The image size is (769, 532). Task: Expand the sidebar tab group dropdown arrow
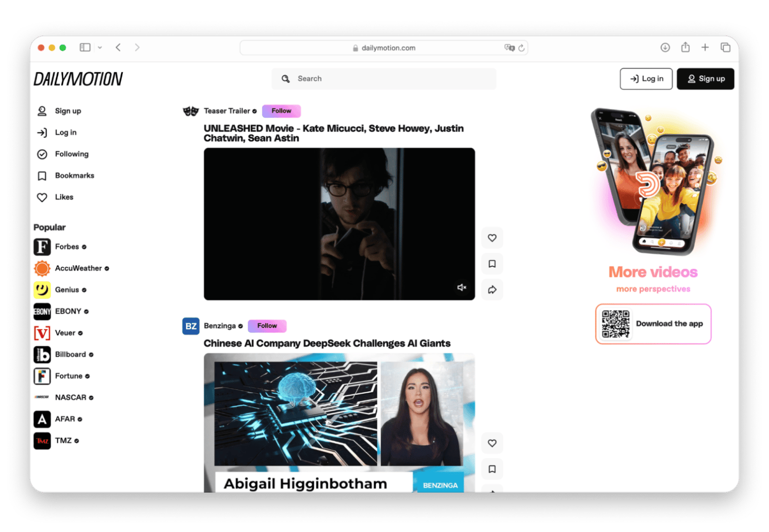(x=100, y=48)
